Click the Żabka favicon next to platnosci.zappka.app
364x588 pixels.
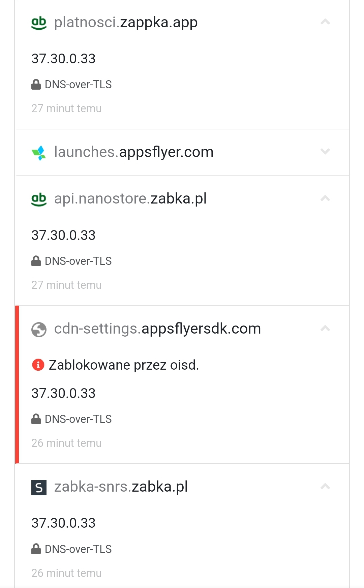[x=38, y=22]
